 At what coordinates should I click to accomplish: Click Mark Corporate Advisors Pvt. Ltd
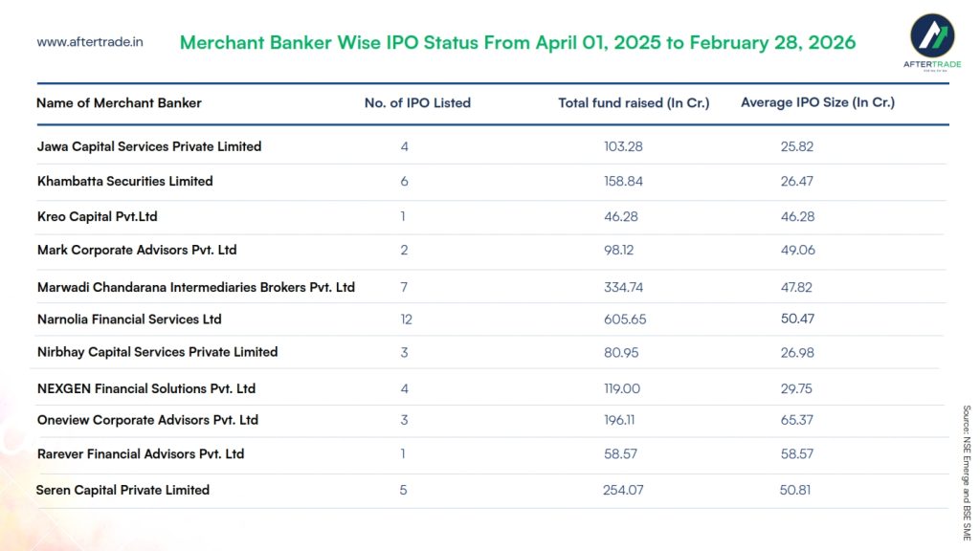(136, 250)
